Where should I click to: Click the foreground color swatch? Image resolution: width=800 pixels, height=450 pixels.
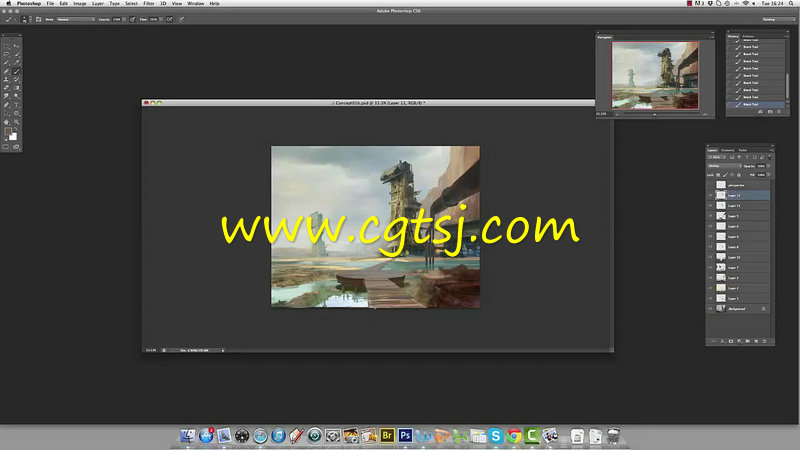coord(7,131)
